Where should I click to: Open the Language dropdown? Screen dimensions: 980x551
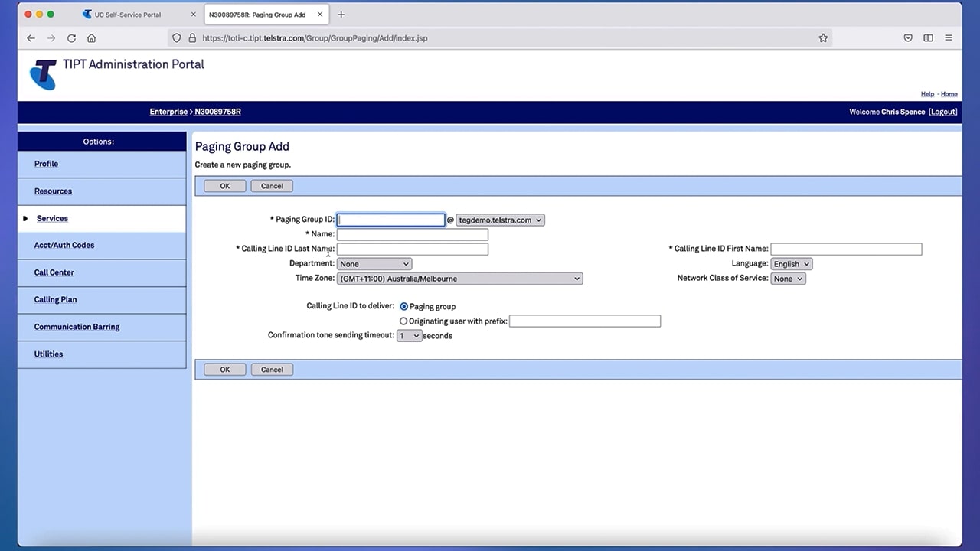791,264
